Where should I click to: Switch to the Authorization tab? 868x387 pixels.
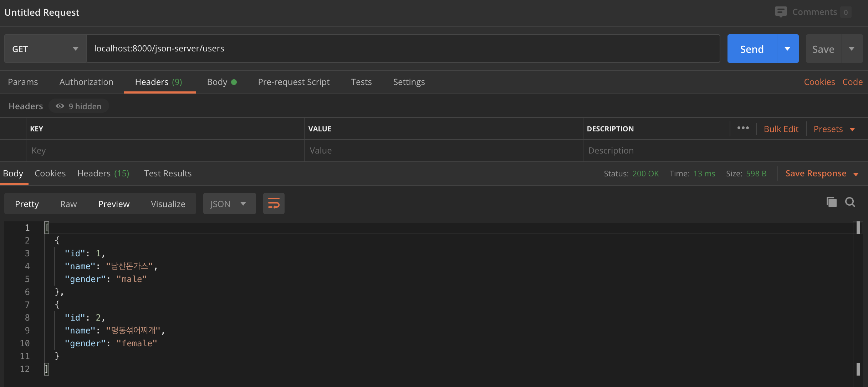coord(86,82)
